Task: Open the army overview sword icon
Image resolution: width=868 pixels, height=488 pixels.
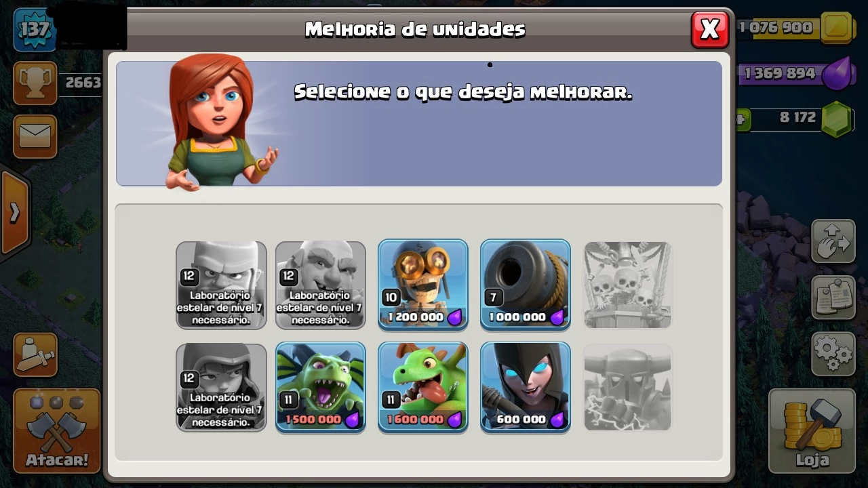Action: 35,354
